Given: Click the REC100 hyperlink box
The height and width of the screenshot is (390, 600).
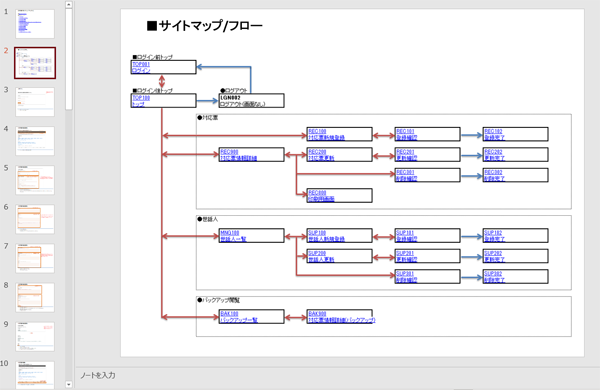Looking at the screenshot, I should (339, 134).
